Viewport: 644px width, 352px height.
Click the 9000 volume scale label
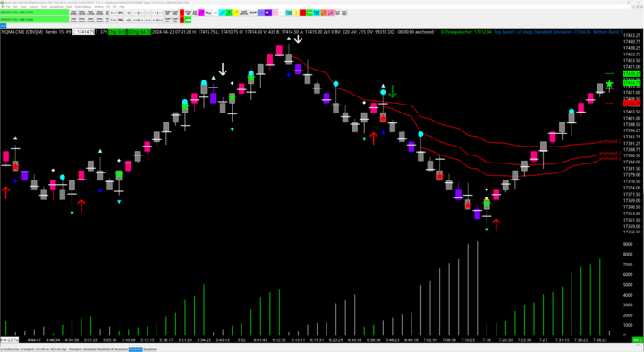point(628,244)
